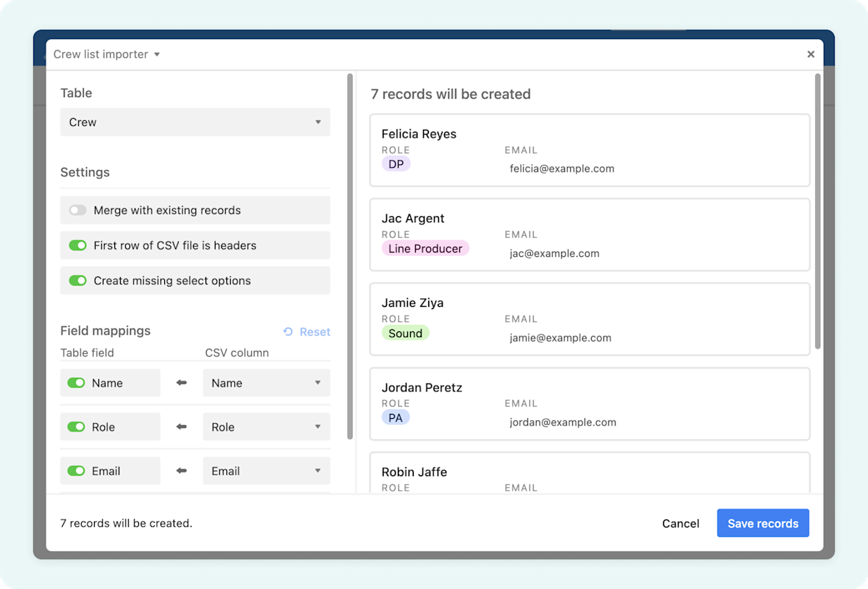The height and width of the screenshot is (589, 868).
Task: Disable the Name field mapping toggle
Action: 77,383
